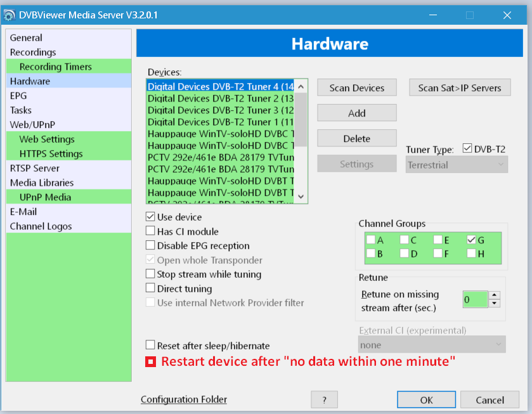Open the Configuration Folder link

(x=184, y=399)
